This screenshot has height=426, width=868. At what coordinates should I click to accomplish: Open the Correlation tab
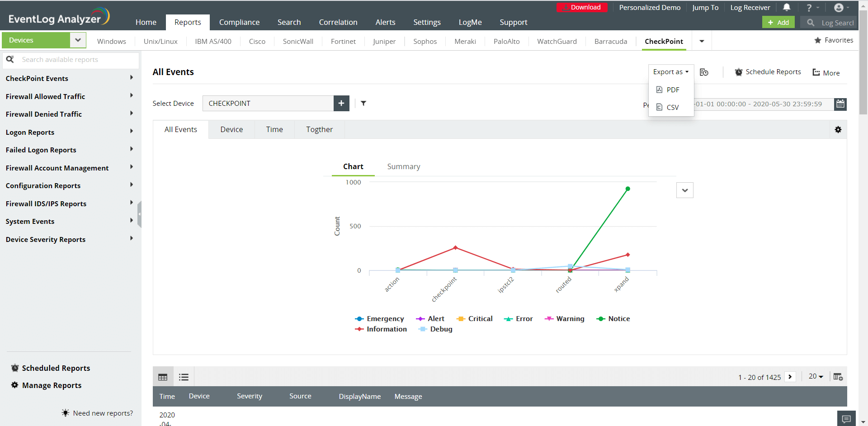338,22
